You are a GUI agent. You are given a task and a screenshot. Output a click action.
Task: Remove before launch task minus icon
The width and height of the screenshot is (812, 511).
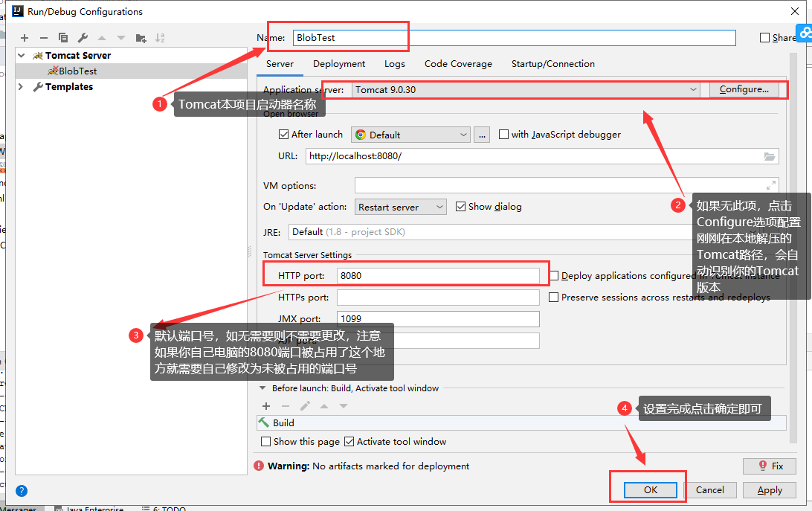click(286, 406)
